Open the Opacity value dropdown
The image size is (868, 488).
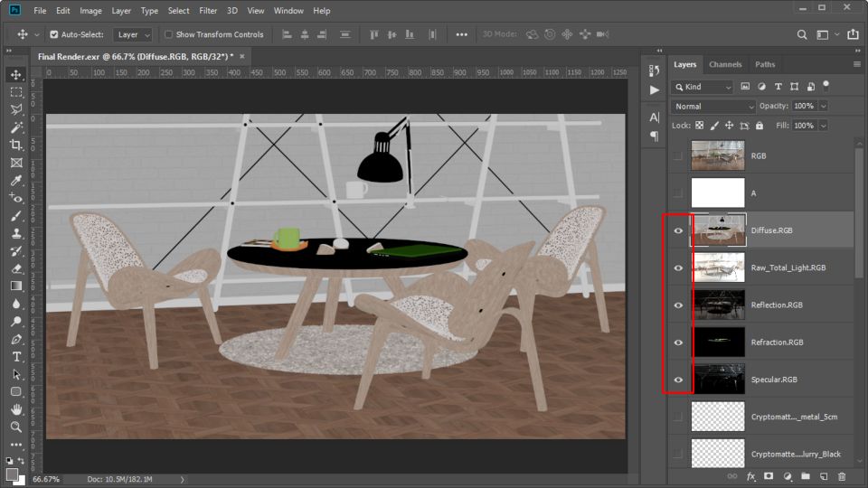(822, 106)
